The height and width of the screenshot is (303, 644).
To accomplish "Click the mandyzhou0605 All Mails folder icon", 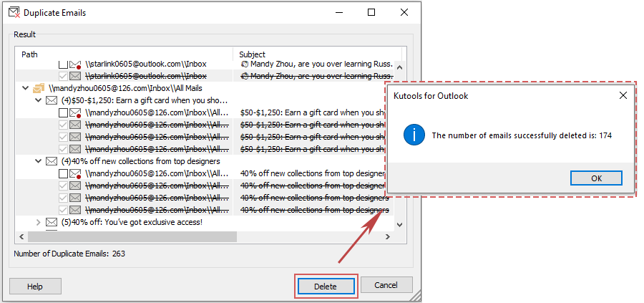I will click(x=39, y=88).
